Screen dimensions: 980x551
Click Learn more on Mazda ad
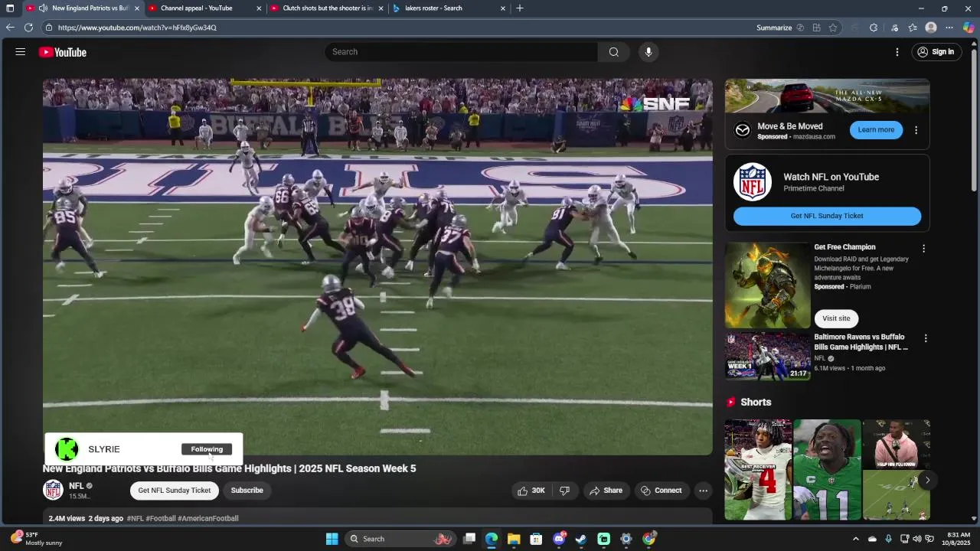(876, 130)
